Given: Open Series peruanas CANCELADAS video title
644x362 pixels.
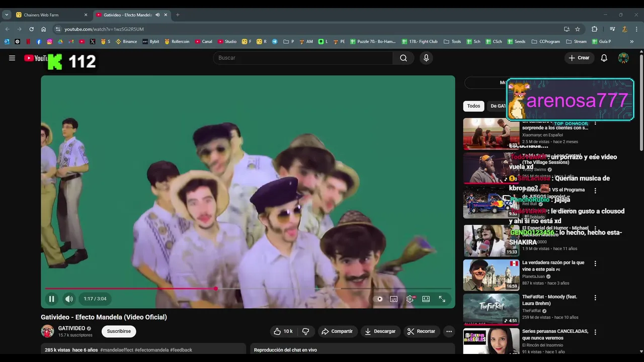Looking at the screenshot, I should coord(555,334).
